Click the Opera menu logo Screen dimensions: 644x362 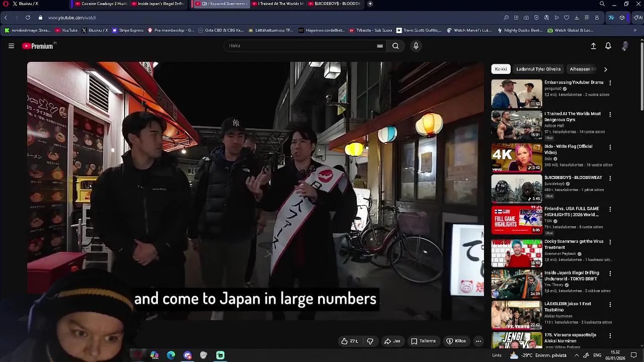tap(6, 4)
